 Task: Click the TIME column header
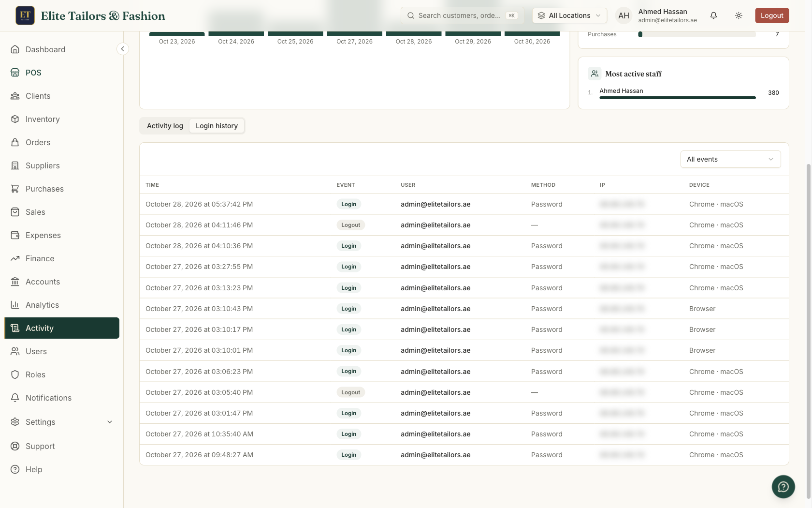152,185
